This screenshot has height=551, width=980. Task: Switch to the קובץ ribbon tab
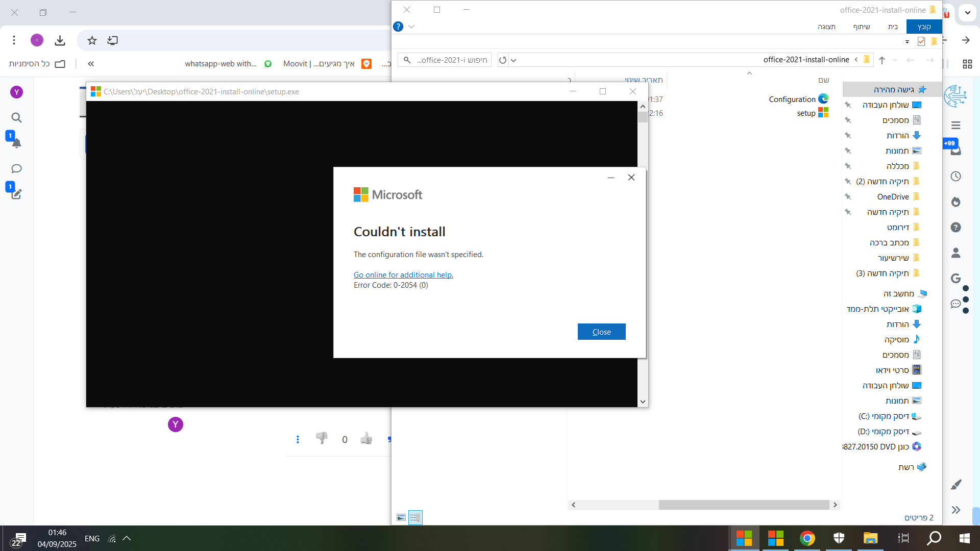[924, 27]
